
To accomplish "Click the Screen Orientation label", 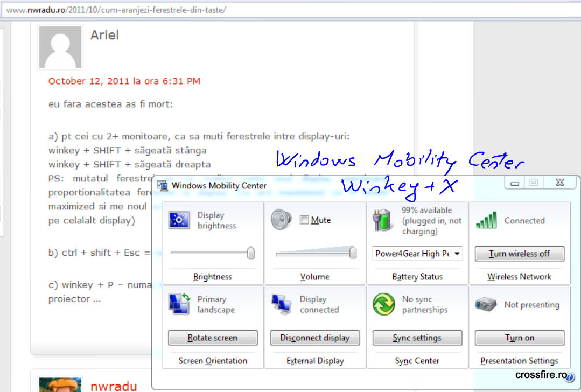I will pyautogui.click(x=213, y=361).
